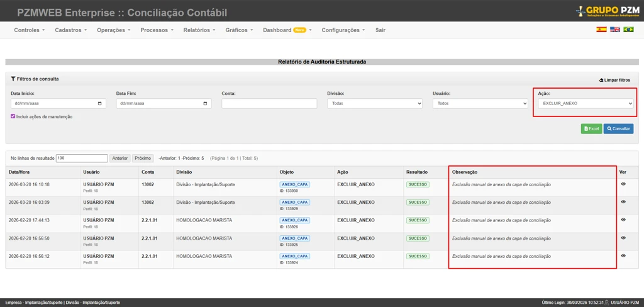
Task: Switch language using the Spanish flag
Action: point(601,30)
